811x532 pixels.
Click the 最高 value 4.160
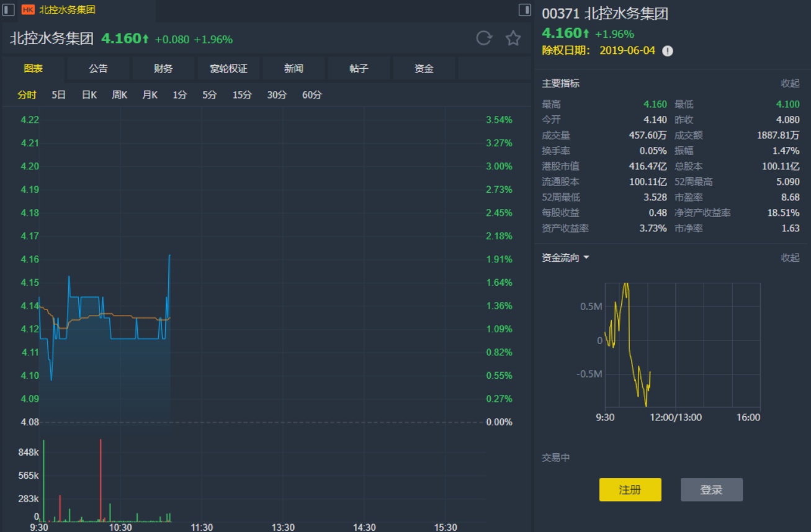pyautogui.click(x=655, y=104)
